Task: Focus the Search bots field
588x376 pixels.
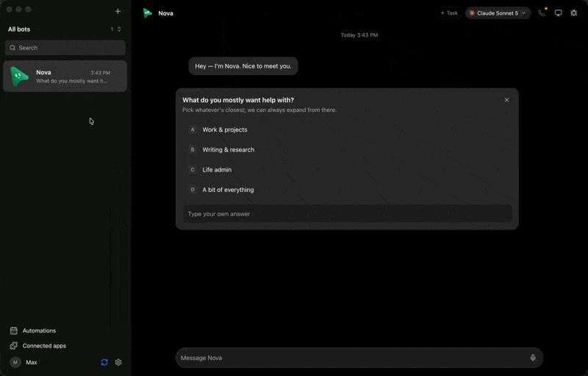Action: 65,48
